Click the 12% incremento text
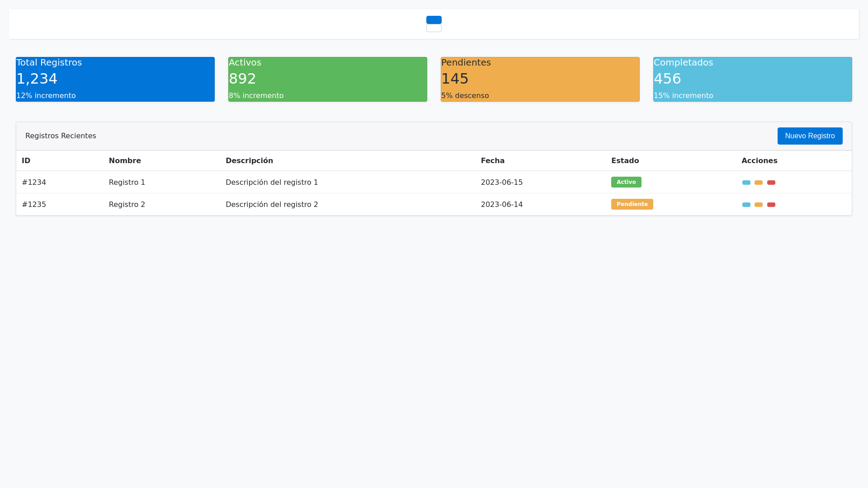 click(x=46, y=96)
